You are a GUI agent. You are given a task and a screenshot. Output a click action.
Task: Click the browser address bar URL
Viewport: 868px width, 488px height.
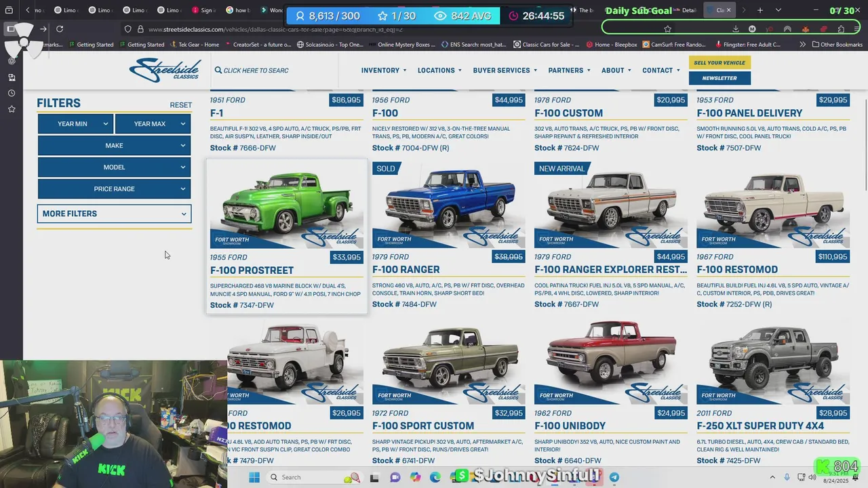tap(275, 29)
